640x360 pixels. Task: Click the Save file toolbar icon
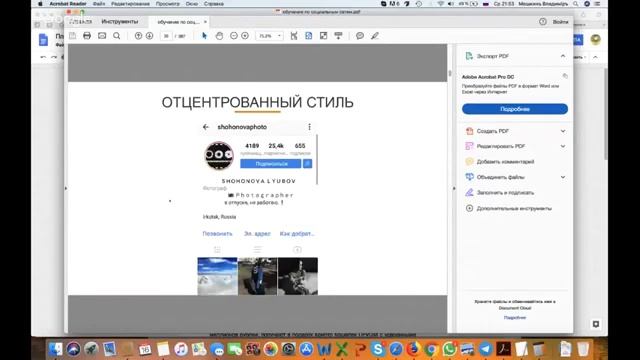pos(73,36)
